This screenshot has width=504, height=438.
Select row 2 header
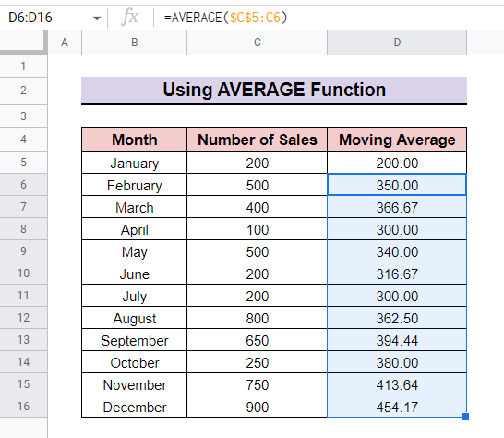[x=23, y=91]
